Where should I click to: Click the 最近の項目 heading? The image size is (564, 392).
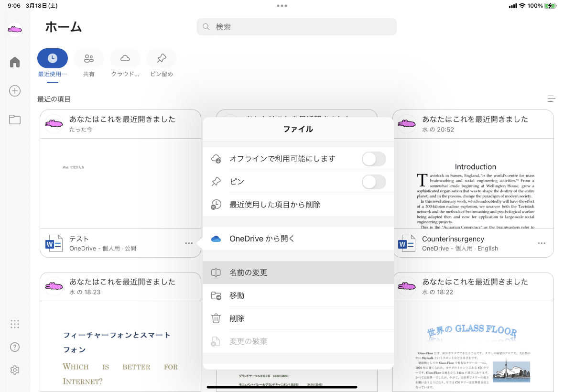(54, 99)
